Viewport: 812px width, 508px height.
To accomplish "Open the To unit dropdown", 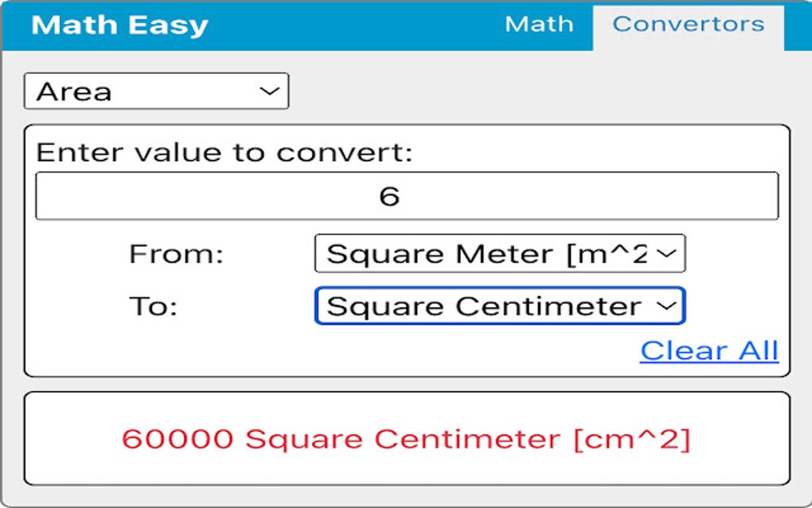I will (x=500, y=305).
